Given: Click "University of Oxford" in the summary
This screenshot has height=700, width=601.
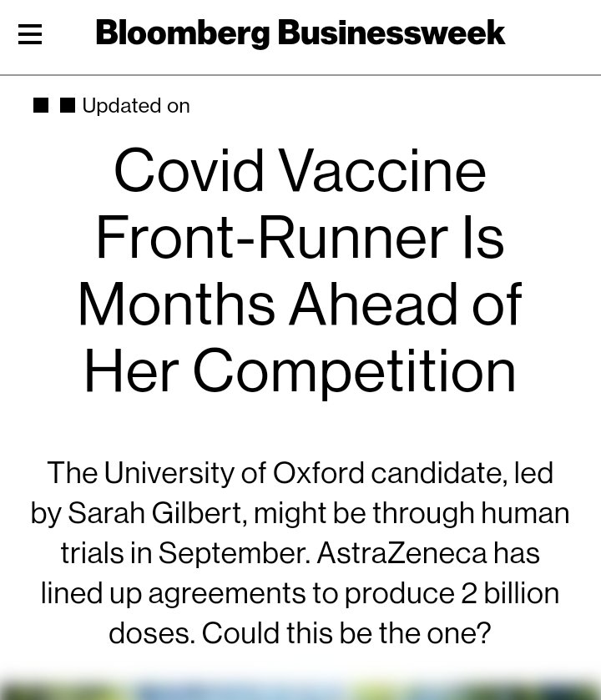Looking at the screenshot, I should [x=235, y=473].
